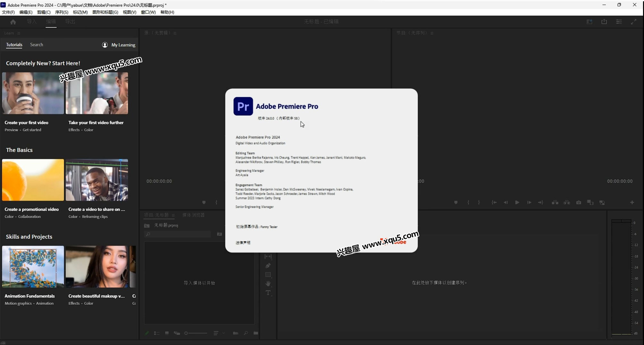Open the 文件(F) menu
Viewport: 644px width, 345px height.
[x=8, y=12]
